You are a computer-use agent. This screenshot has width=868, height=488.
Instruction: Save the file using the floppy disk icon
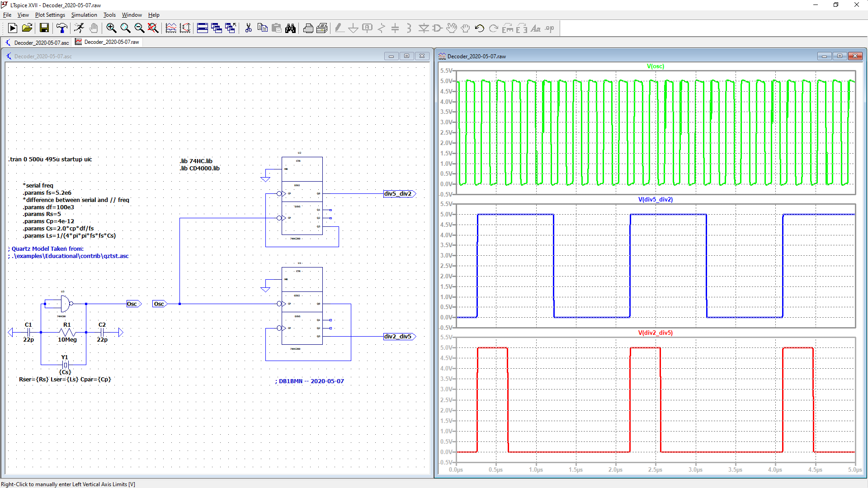click(44, 28)
